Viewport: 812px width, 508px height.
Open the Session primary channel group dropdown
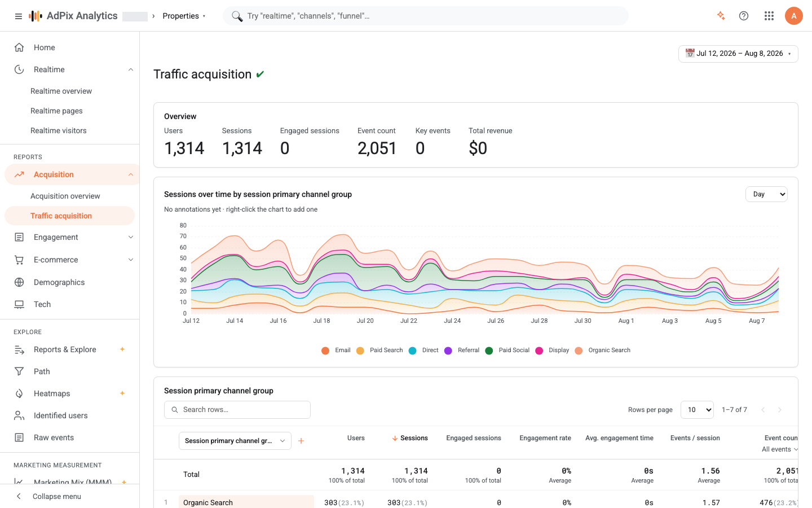[235, 441]
